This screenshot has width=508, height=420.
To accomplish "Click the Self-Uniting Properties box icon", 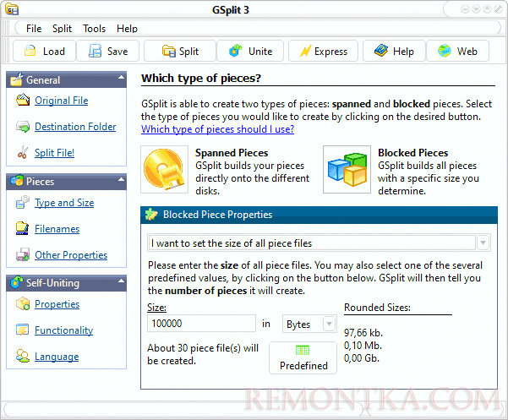I will click(23, 303).
